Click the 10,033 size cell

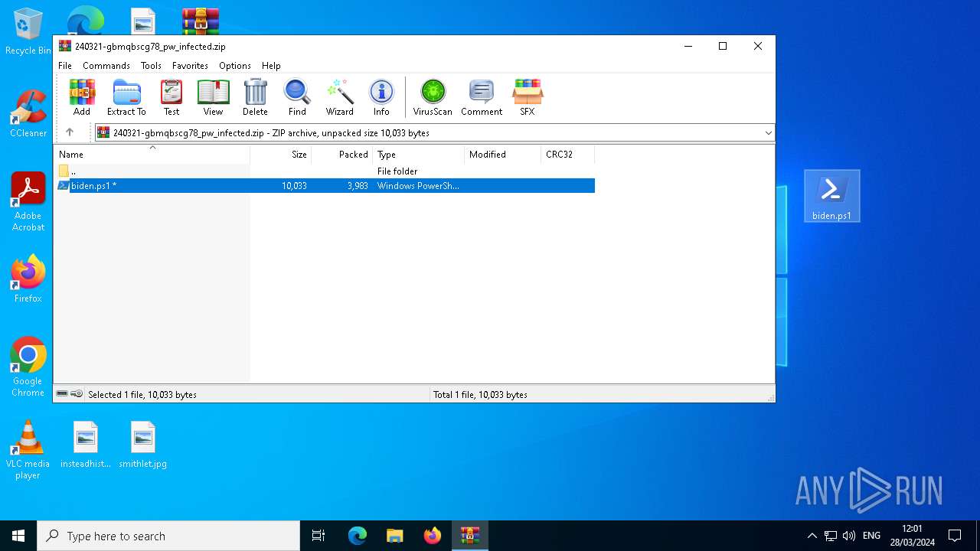[x=294, y=186]
